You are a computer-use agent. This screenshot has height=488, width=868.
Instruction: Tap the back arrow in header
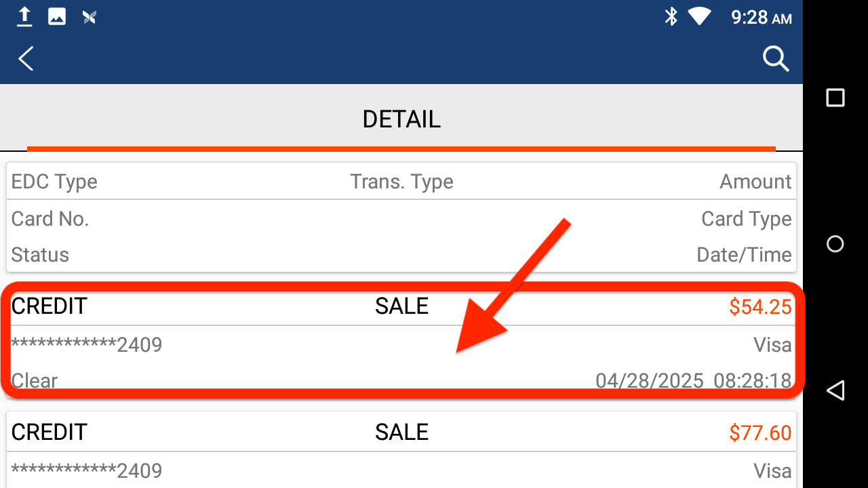click(x=26, y=59)
